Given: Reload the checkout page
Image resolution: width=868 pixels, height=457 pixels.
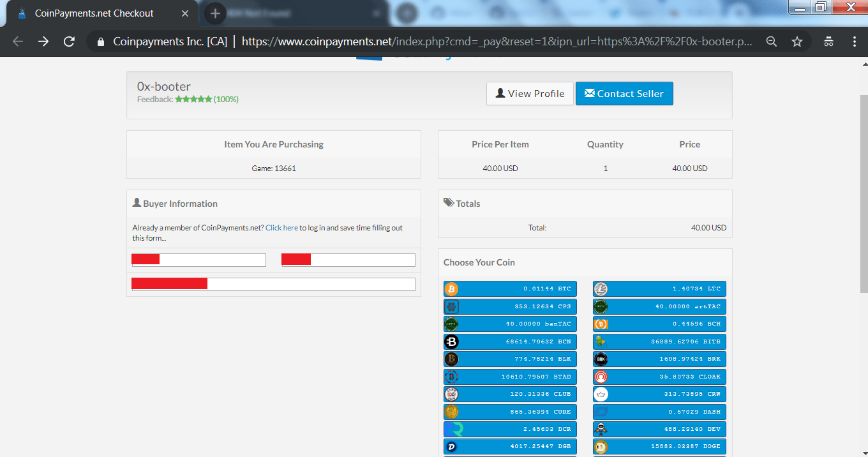Looking at the screenshot, I should click(x=69, y=41).
